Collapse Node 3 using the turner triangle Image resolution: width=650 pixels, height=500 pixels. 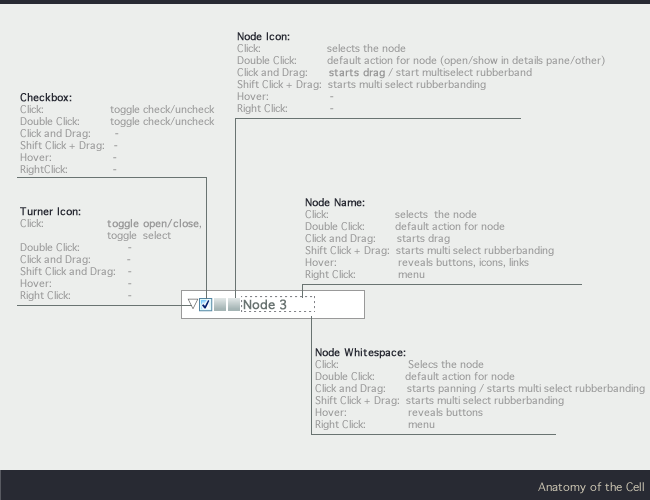click(x=192, y=304)
